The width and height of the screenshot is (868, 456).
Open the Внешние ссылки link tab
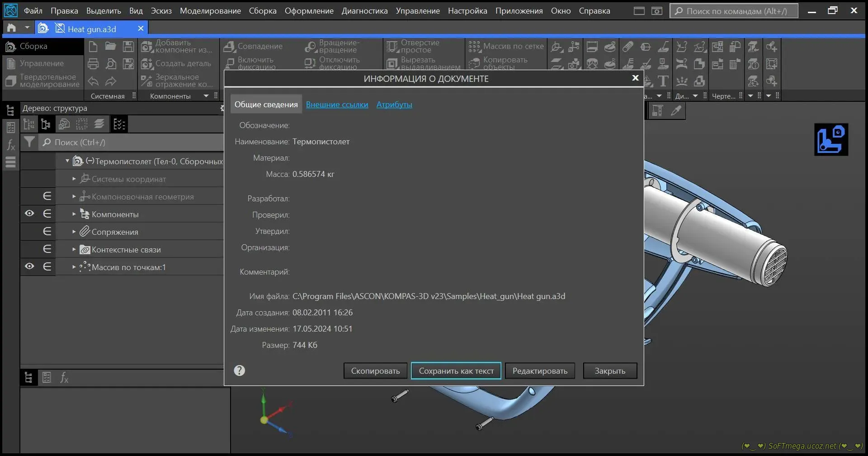tap(337, 104)
